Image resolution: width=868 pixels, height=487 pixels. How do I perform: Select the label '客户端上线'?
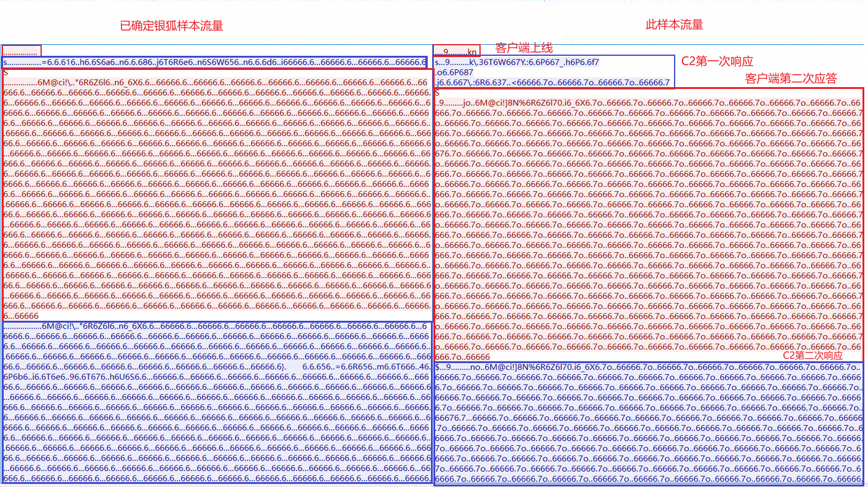[x=524, y=48]
